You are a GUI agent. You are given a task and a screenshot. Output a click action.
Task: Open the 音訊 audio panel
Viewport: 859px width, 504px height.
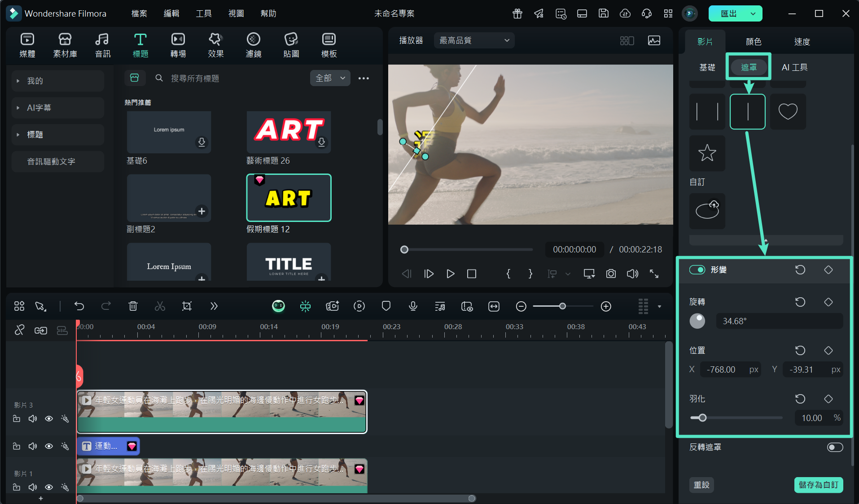103,45
